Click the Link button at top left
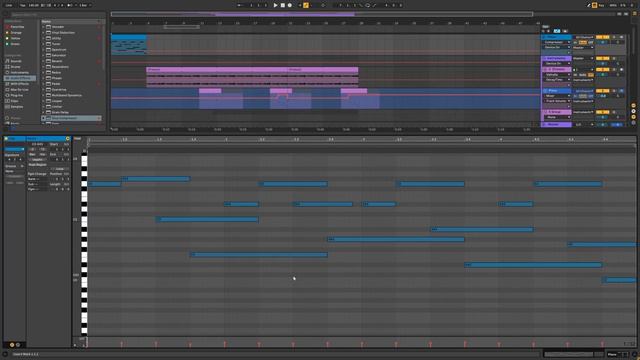The image size is (640, 360). (9, 5)
